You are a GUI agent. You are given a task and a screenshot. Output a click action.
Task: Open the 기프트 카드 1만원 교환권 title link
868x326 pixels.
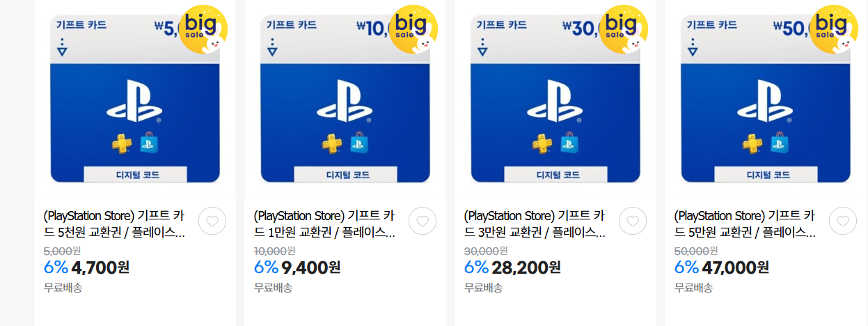coord(325,224)
